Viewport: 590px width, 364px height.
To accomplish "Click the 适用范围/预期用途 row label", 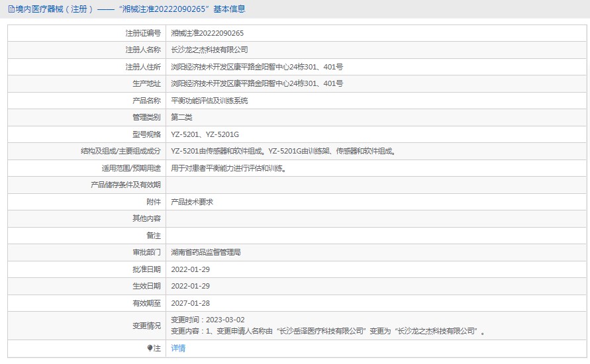I will tap(131, 168).
